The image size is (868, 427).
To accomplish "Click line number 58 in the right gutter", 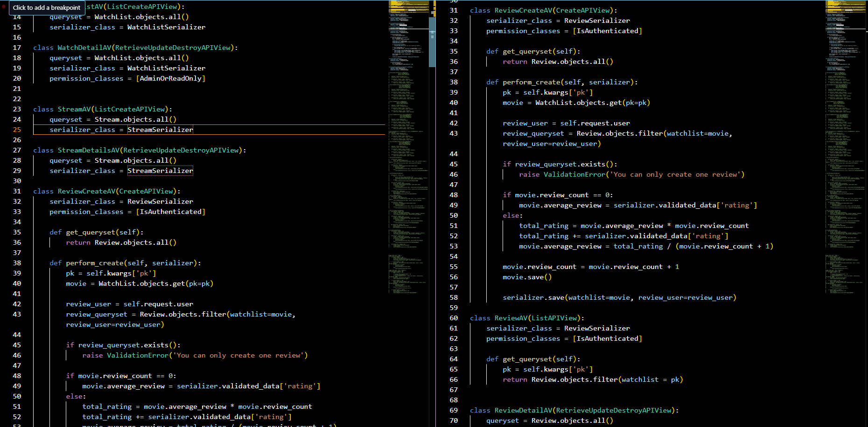I will click(454, 297).
